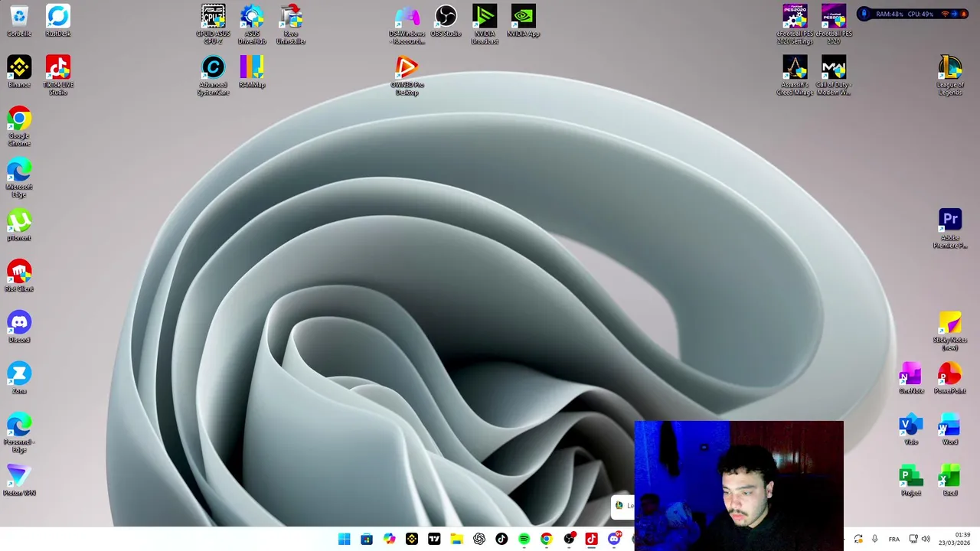Screen dimensions: 980x551
Task: Select the ASUS DriverHub shortcut
Action: (252, 24)
